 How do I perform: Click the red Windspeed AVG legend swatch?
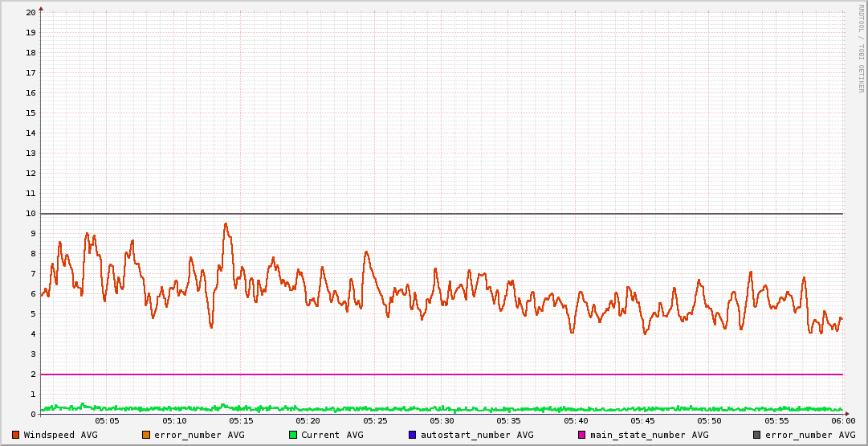pos(15,435)
